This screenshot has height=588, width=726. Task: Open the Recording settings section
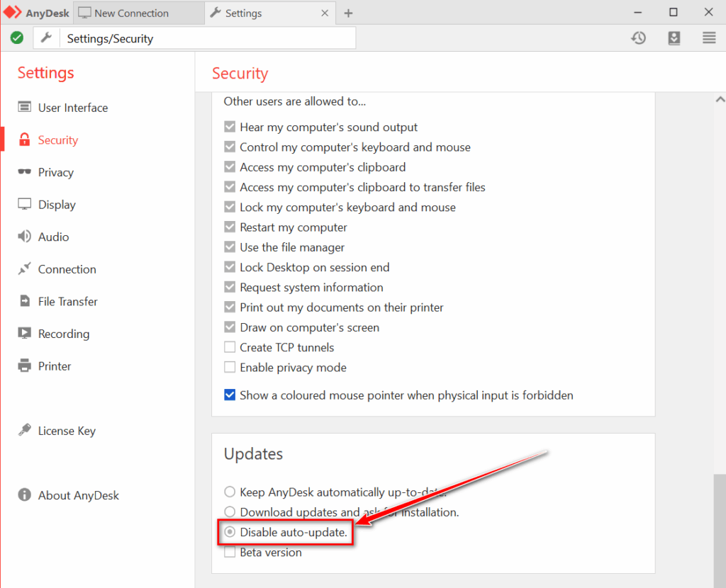click(63, 334)
